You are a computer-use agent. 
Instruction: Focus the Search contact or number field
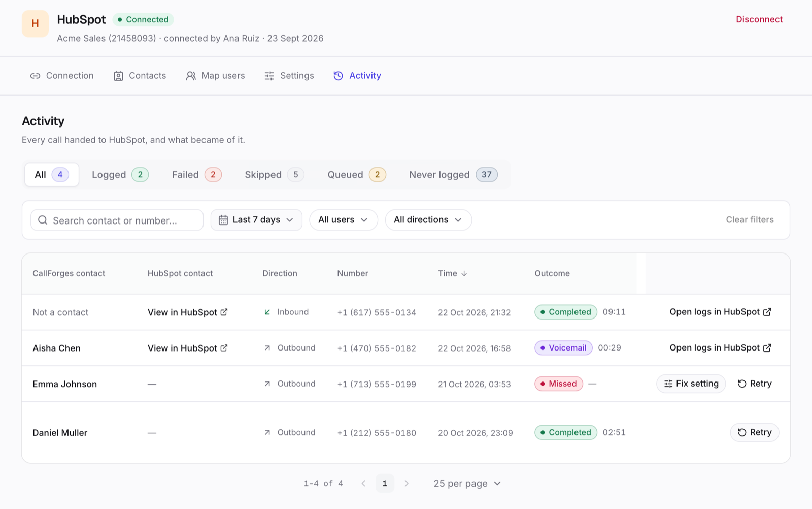pos(117,220)
